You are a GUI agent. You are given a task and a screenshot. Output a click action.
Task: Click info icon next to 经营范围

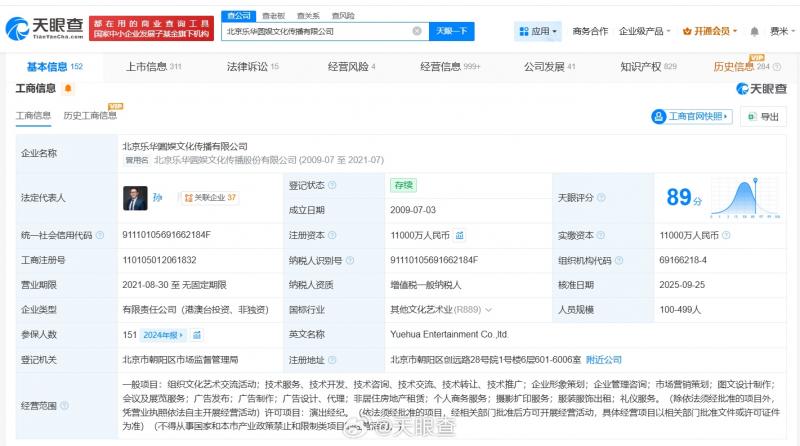[x=66, y=407]
